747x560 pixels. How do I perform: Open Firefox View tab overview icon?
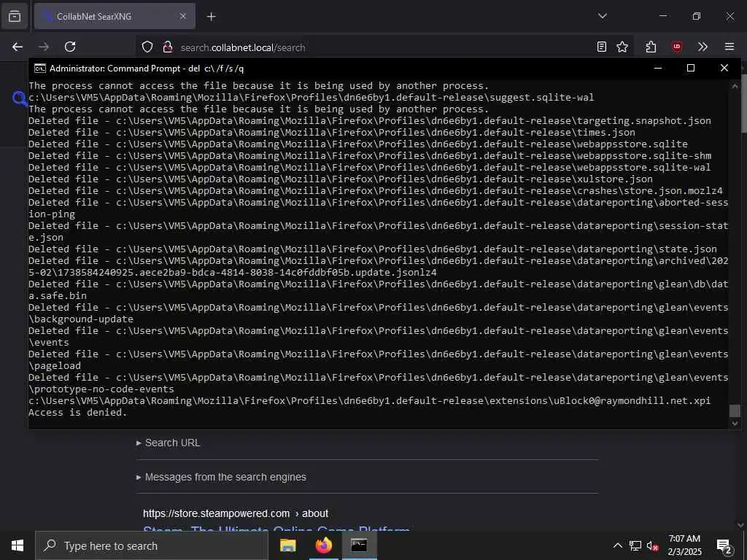15,16
